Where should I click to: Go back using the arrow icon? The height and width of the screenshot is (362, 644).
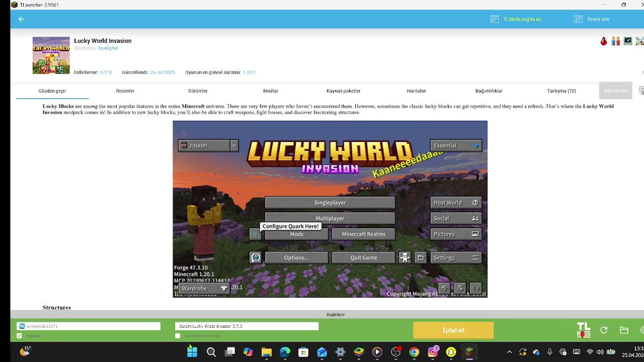[x=21, y=19]
